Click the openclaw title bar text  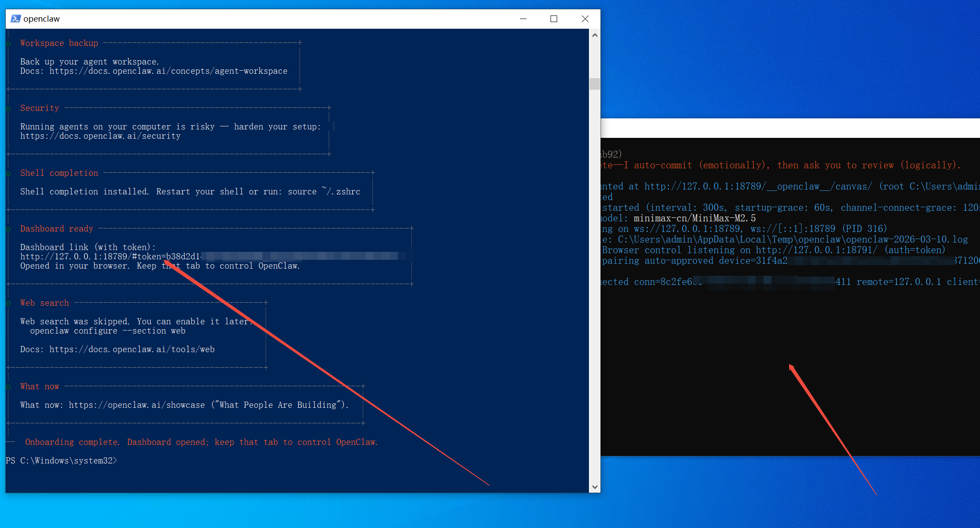pos(42,19)
